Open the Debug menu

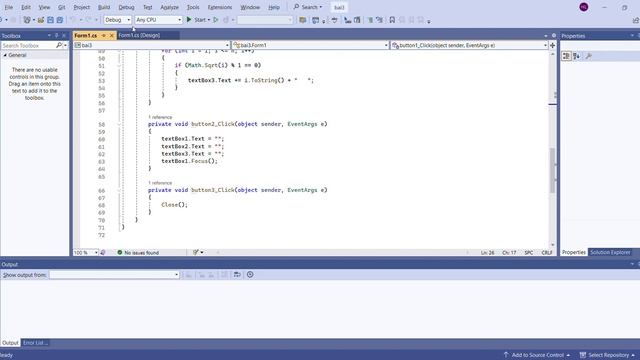[126, 7]
